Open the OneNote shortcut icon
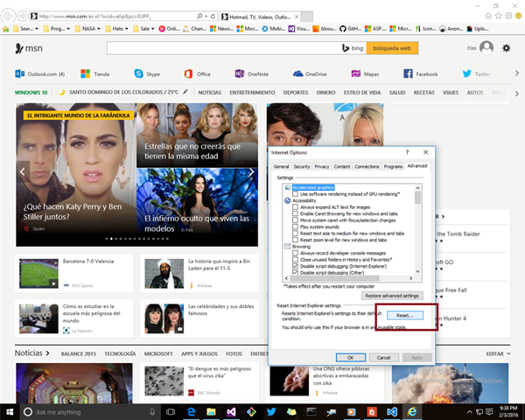The width and height of the screenshot is (525, 420). [x=239, y=74]
